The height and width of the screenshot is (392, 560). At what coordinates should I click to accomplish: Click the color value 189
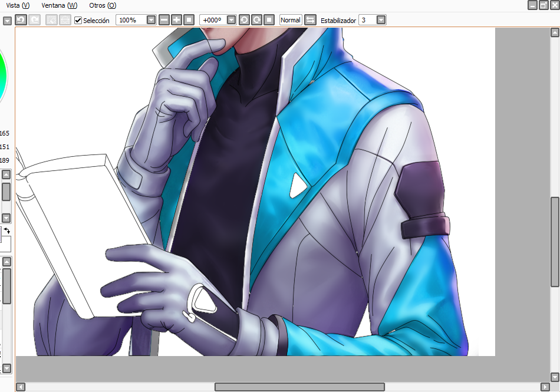coord(4,160)
